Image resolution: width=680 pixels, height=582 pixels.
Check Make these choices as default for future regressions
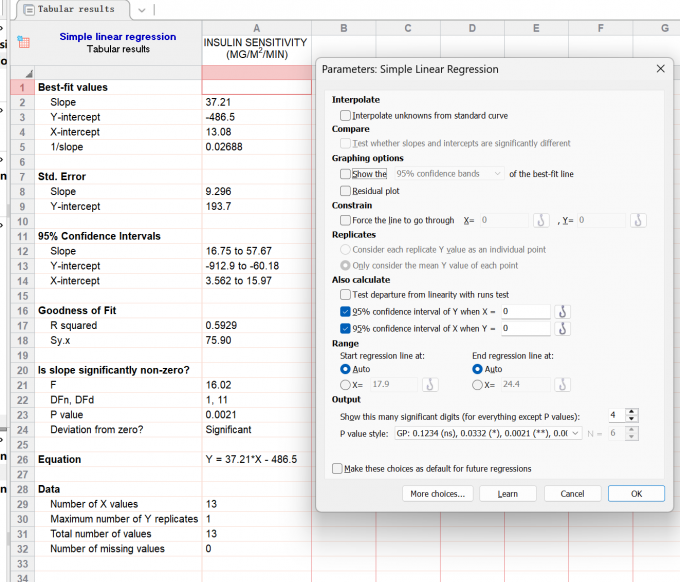tap(337, 468)
